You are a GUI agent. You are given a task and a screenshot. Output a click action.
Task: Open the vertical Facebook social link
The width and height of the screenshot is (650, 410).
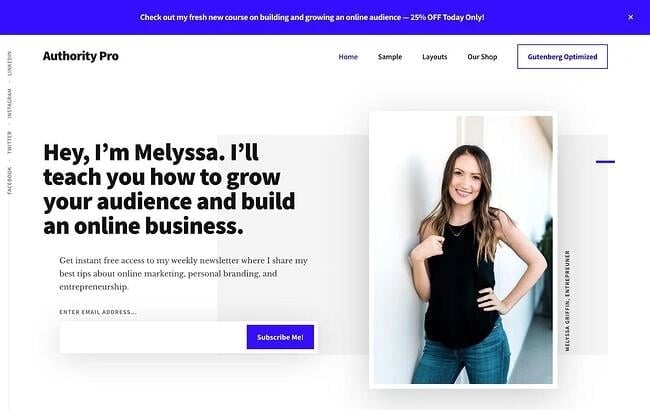(10, 180)
